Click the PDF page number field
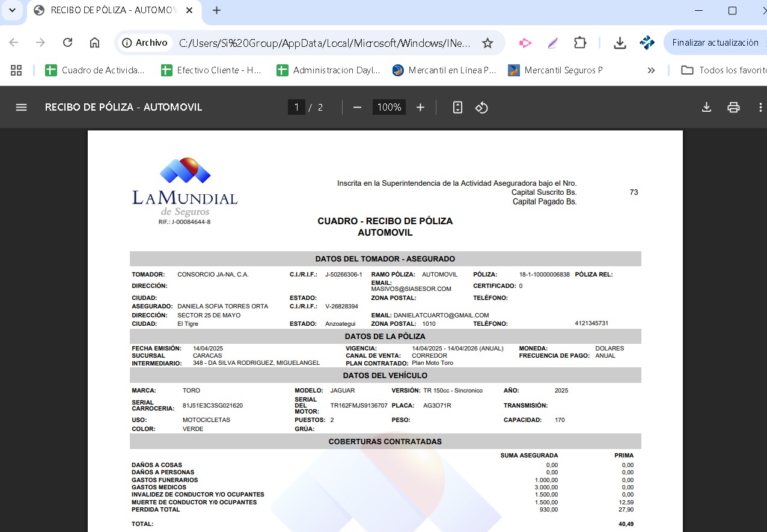 tap(296, 107)
